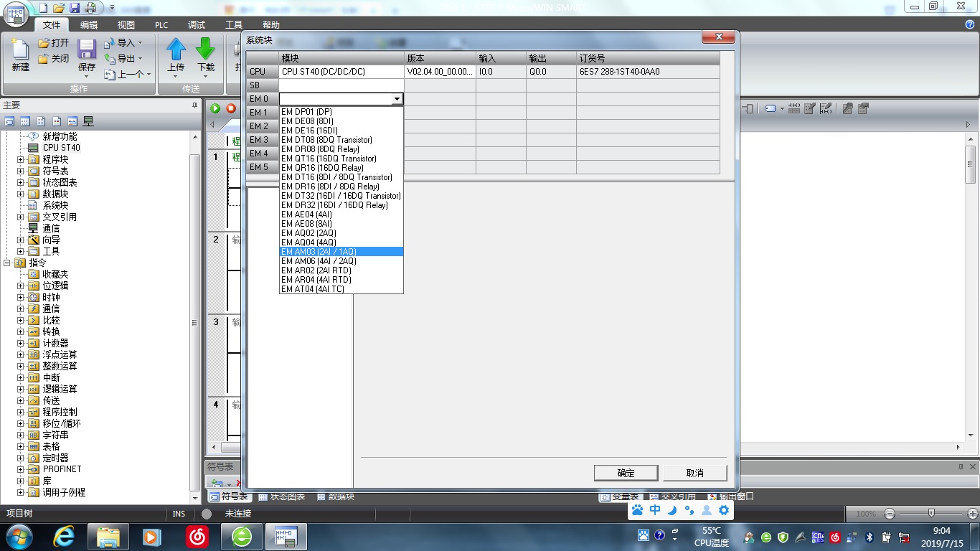The height and width of the screenshot is (551, 980).
Task: Click the Save (保存) floppy disk icon
Action: coord(87,50)
